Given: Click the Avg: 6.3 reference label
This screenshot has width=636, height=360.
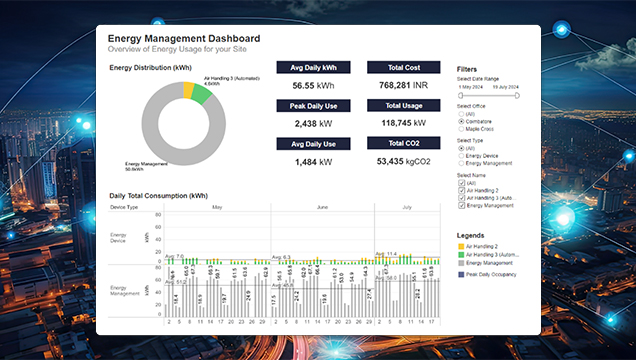Looking at the screenshot, I should point(281,257).
